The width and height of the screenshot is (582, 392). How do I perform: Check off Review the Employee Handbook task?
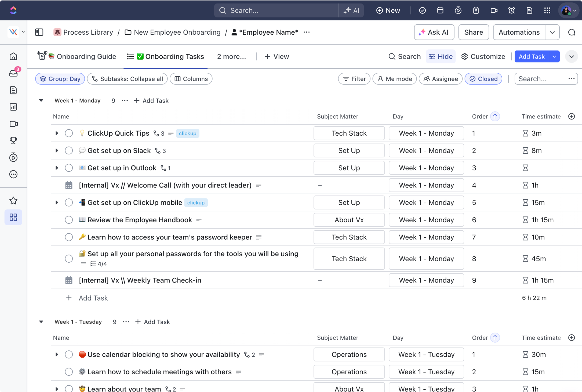(69, 220)
